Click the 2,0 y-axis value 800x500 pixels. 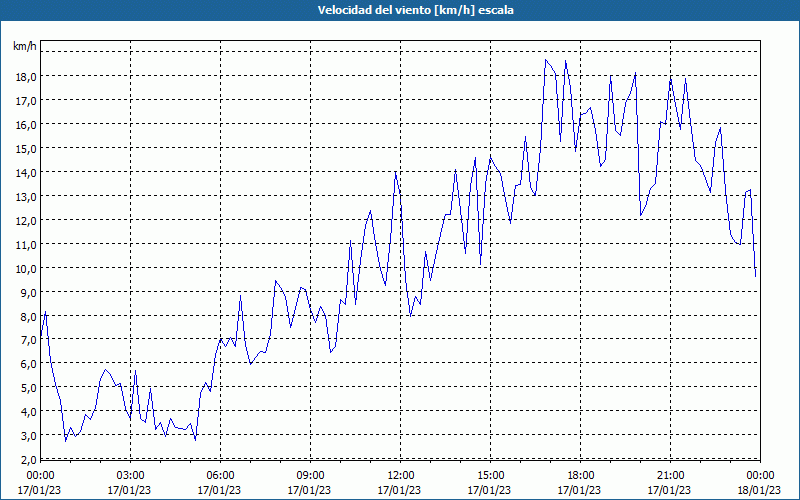[28, 459]
